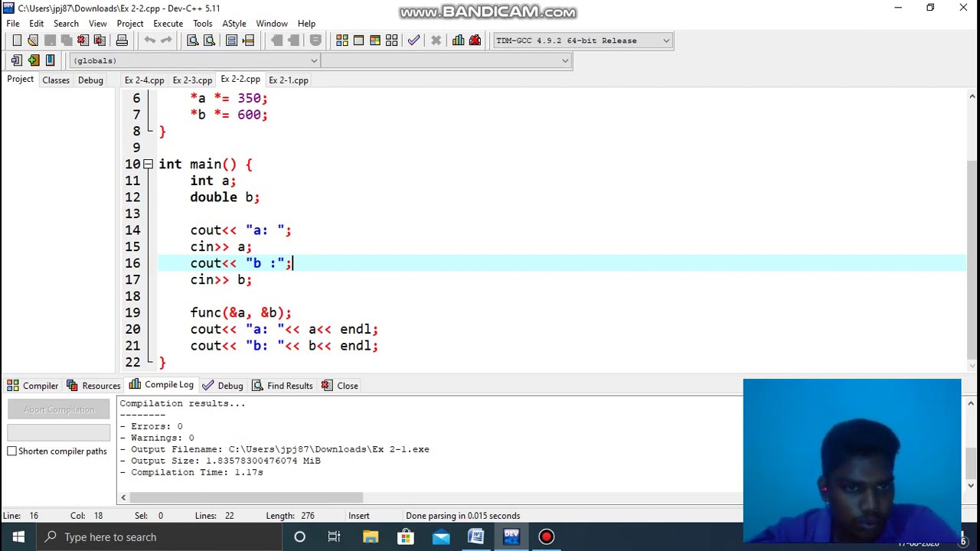
Task: Open the empty members dropdown beside (globals)
Action: (x=446, y=60)
